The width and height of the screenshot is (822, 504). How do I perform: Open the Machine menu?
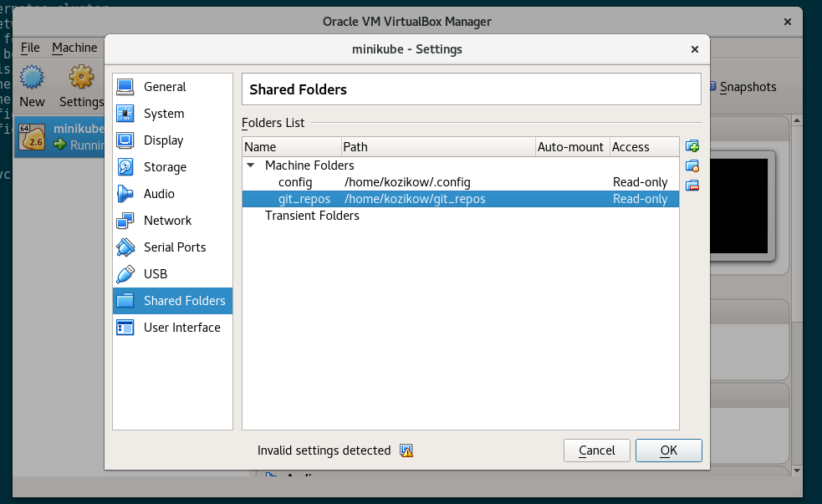click(x=74, y=48)
